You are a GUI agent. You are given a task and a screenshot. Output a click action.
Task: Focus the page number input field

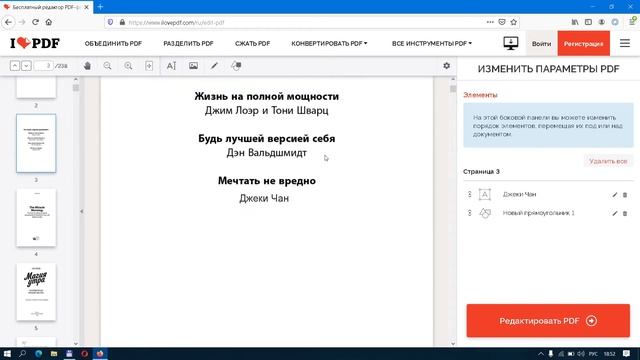tap(44, 66)
